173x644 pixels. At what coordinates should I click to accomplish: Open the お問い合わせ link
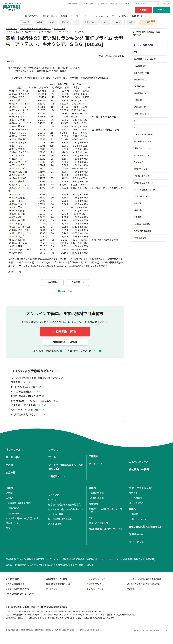pyautogui.click(x=72, y=4)
